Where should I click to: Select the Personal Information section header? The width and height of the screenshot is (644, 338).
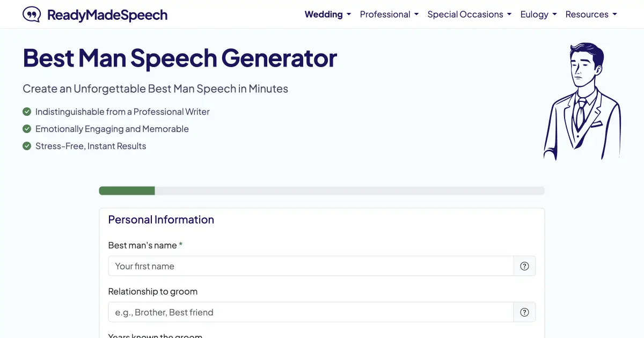click(160, 219)
